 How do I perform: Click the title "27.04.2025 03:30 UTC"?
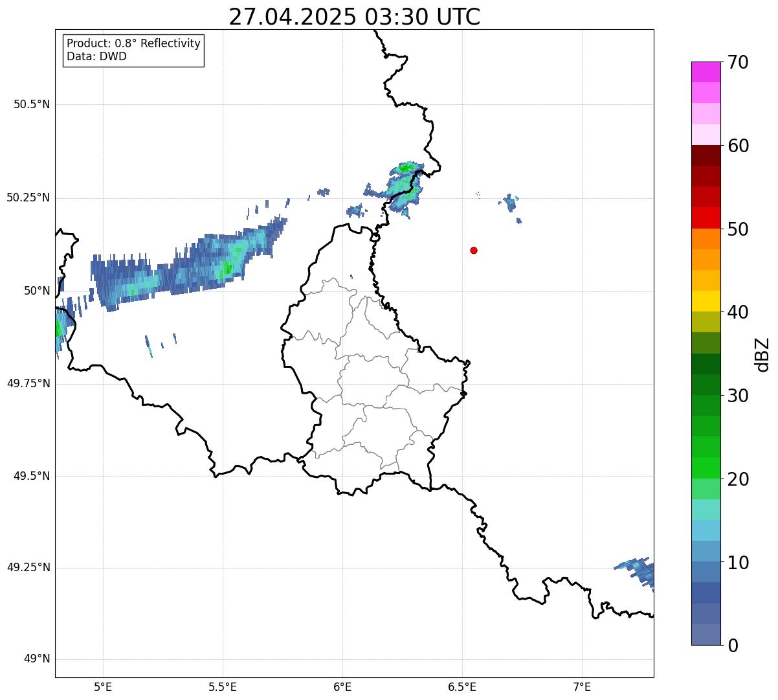355,17
